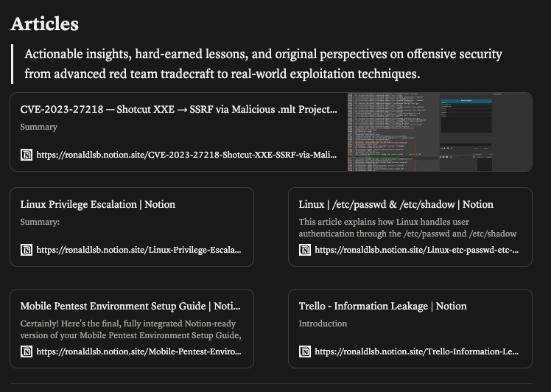This screenshot has width=551, height=392.
Task: Click the Trello-Information-Le... notion.site URL
Action: click(417, 351)
